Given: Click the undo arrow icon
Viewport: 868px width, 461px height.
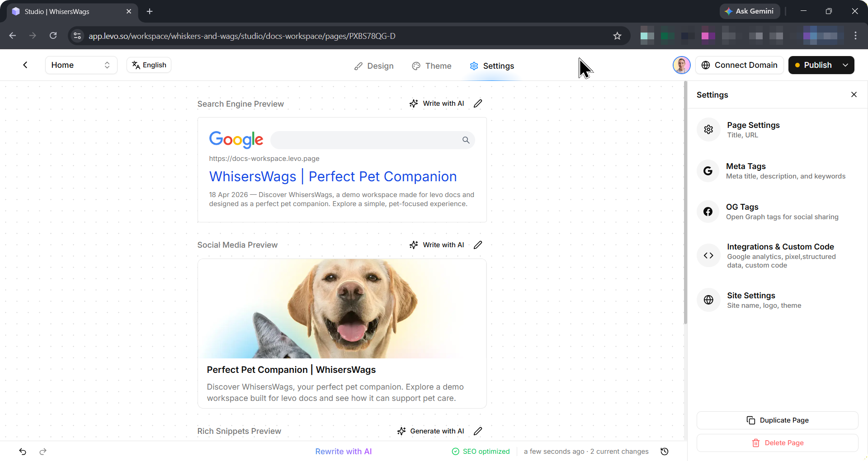Looking at the screenshot, I should (x=23, y=452).
